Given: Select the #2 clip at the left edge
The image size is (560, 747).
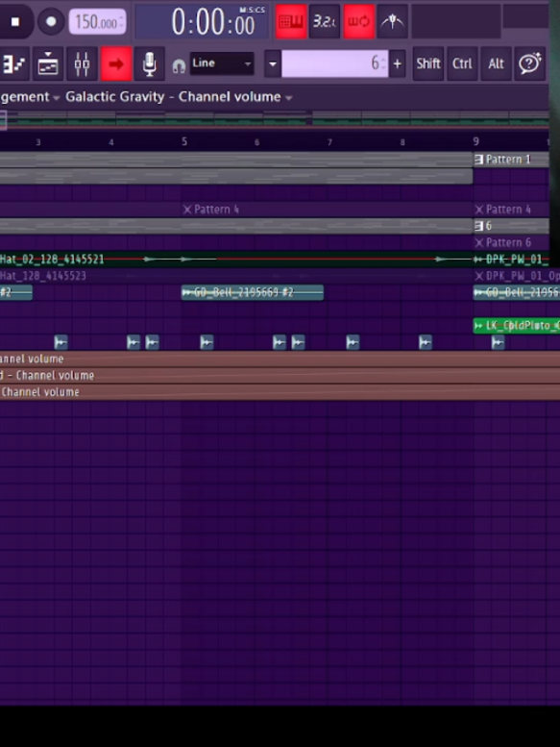Looking at the screenshot, I should [x=16, y=292].
